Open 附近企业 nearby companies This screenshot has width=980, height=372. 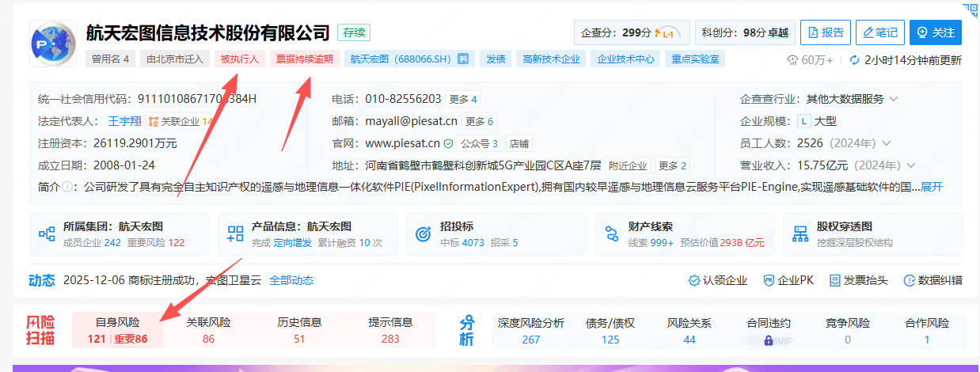coord(628,165)
